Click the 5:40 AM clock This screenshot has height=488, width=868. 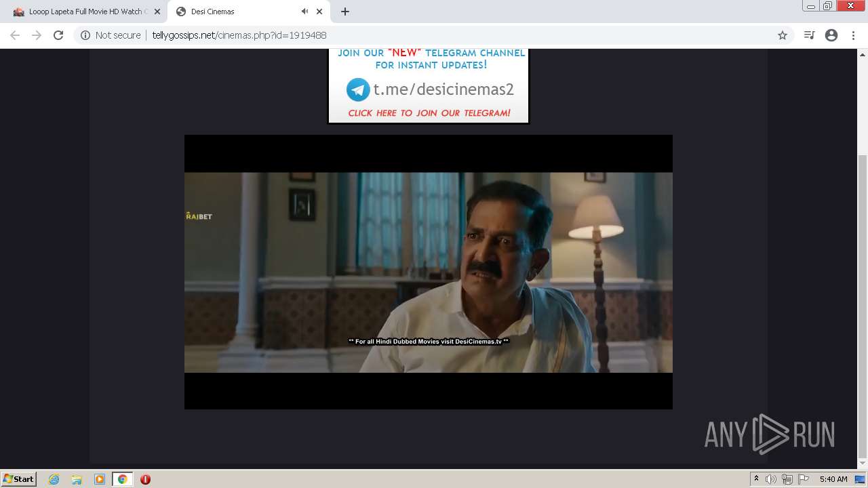(833, 479)
